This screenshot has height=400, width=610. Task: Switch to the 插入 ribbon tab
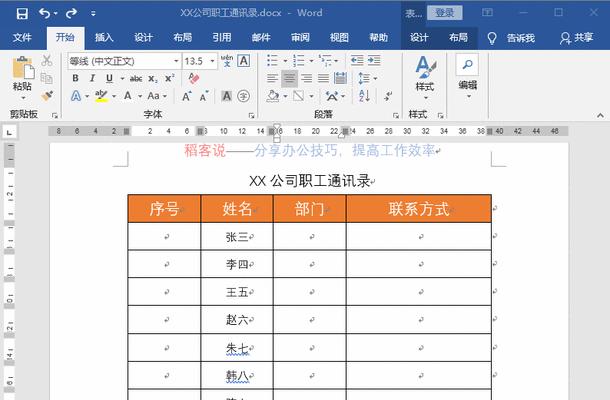click(x=104, y=37)
